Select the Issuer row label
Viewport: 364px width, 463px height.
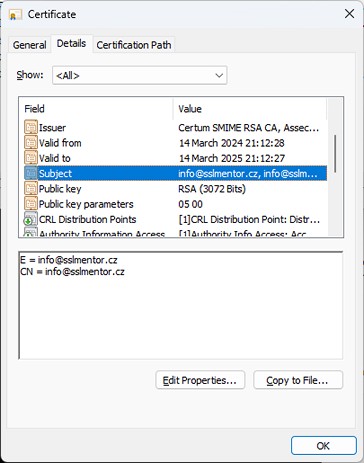pyautogui.click(x=52, y=128)
